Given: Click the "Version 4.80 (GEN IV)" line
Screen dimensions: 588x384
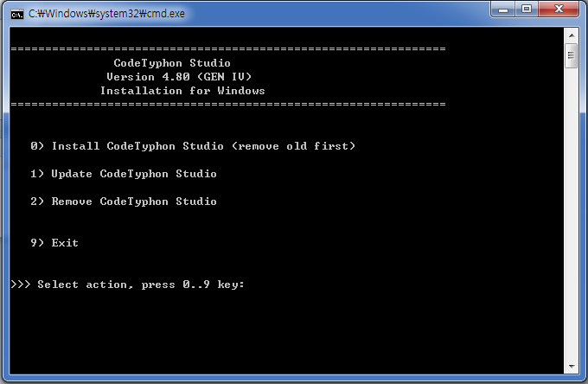Looking at the screenshot, I should 178,77.
